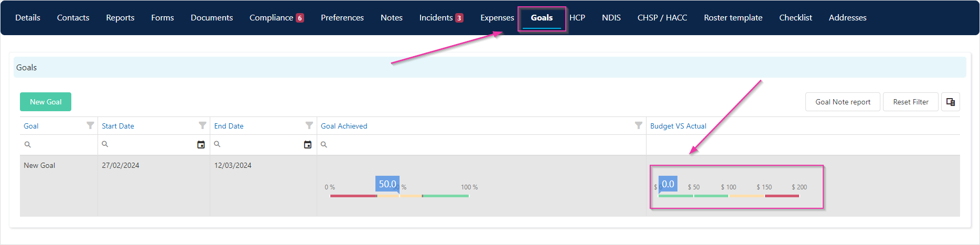Open the CHSP / HACC tab

tap(662, 18)
